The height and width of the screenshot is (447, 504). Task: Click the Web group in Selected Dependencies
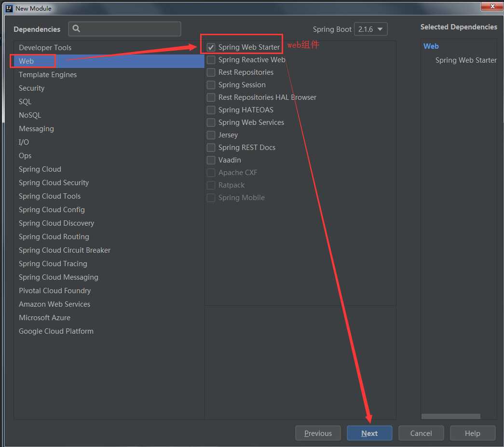point(431,46)
